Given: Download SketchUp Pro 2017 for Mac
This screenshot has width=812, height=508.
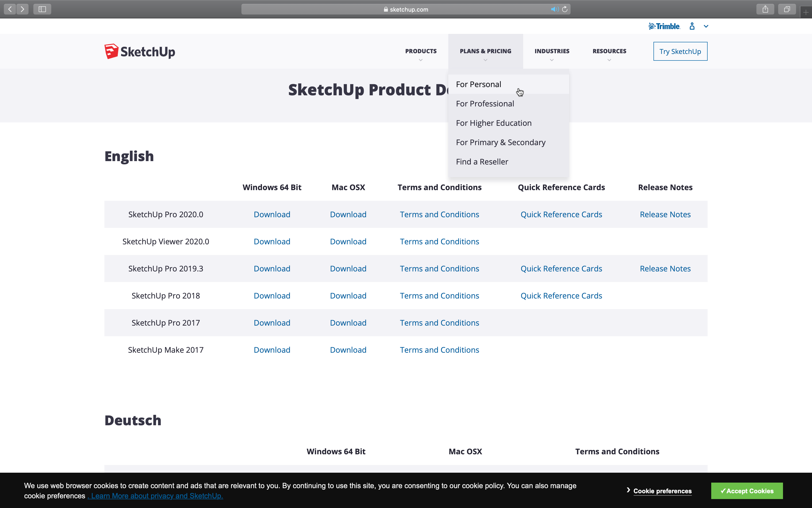Looking at the screenshot, I should [x=348, y=323].
